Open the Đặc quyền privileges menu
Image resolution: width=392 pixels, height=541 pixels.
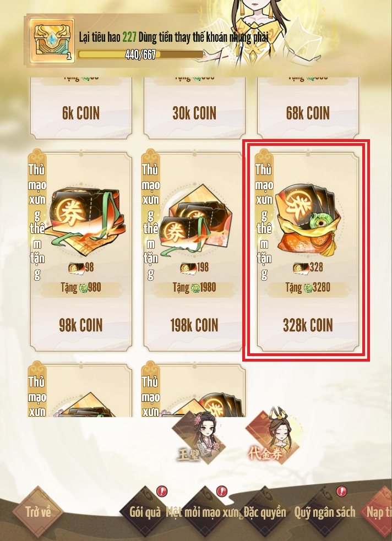265,512
